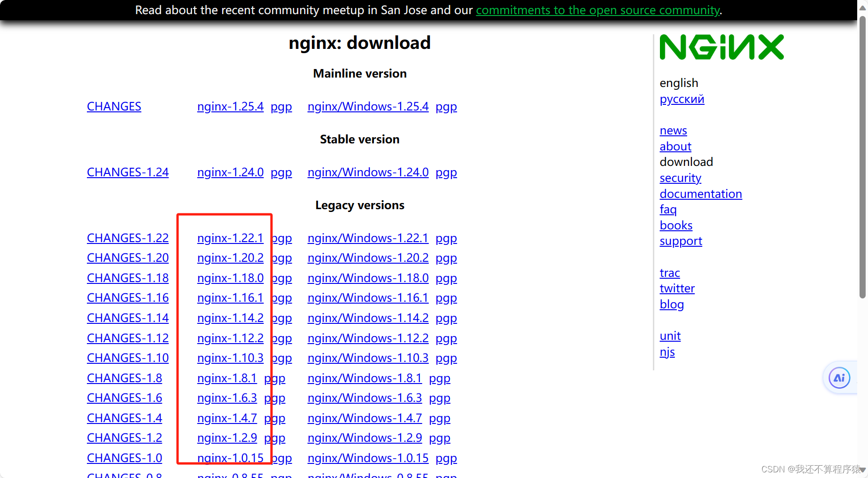Screen dimensions: 868x478
Task: Open the security advisories page
Action: pyautogui.click(x=680, y=178)
